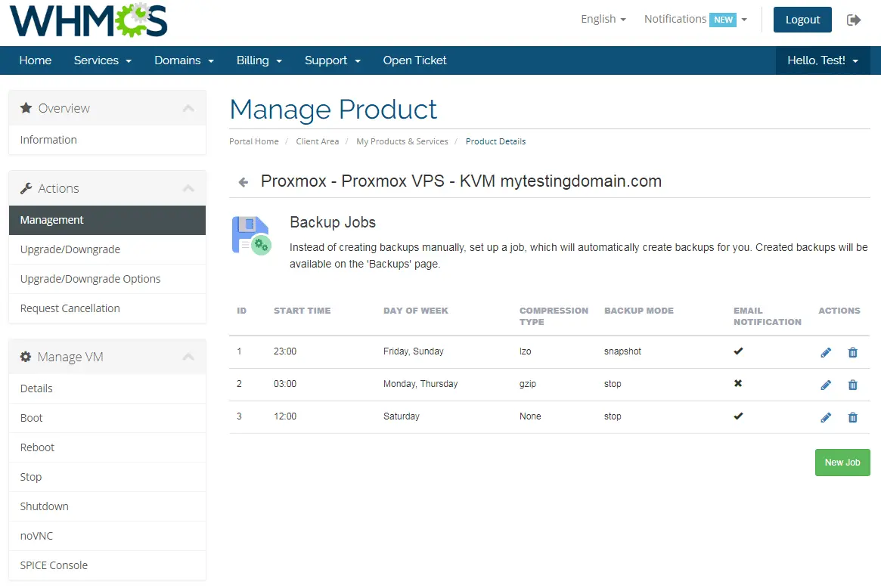881x588 pixels.
Task: Click the Actions wrench icon
Action: [26, 188]
